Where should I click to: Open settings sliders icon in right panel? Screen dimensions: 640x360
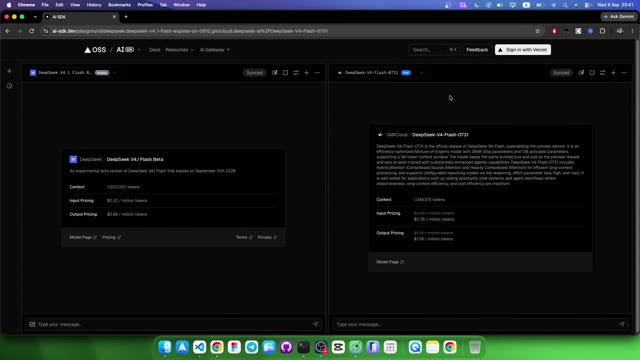[602, 73]
